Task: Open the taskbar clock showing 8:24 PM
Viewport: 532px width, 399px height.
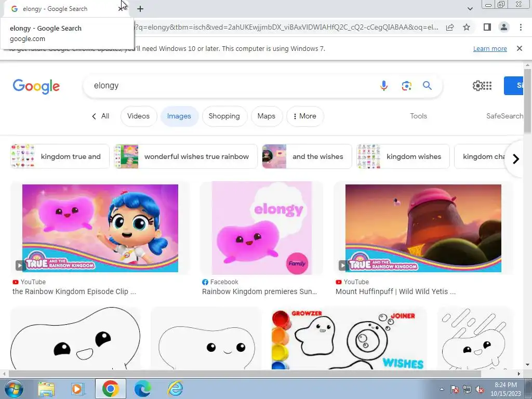Action: click(506, 389)
